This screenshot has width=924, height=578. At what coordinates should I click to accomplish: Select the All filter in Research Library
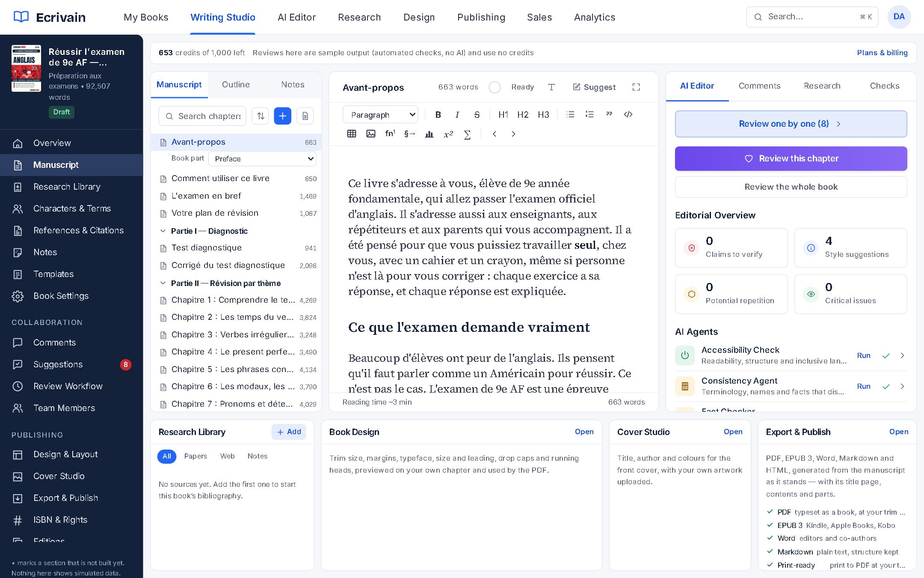click(x=167, y=456)
